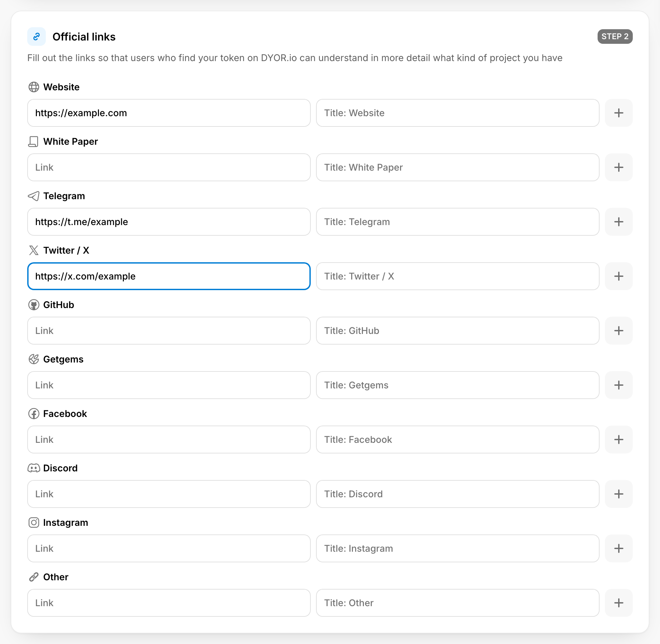660x644 pixels.
Task: Click the Getgems Link input field
Action: 169,385
